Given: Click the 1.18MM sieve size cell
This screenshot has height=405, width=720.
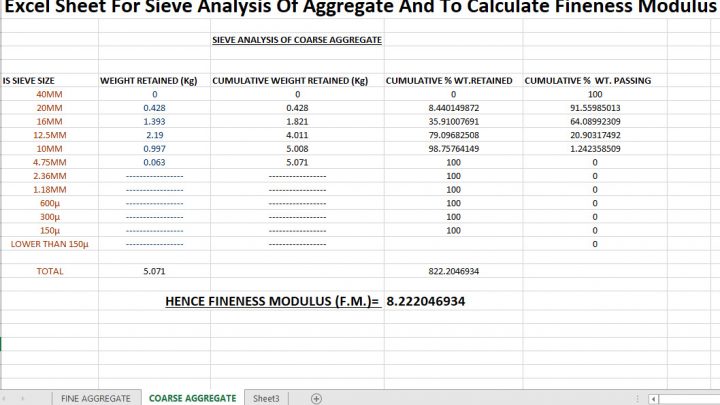Looking at the screenshot, I should point(50,190).
